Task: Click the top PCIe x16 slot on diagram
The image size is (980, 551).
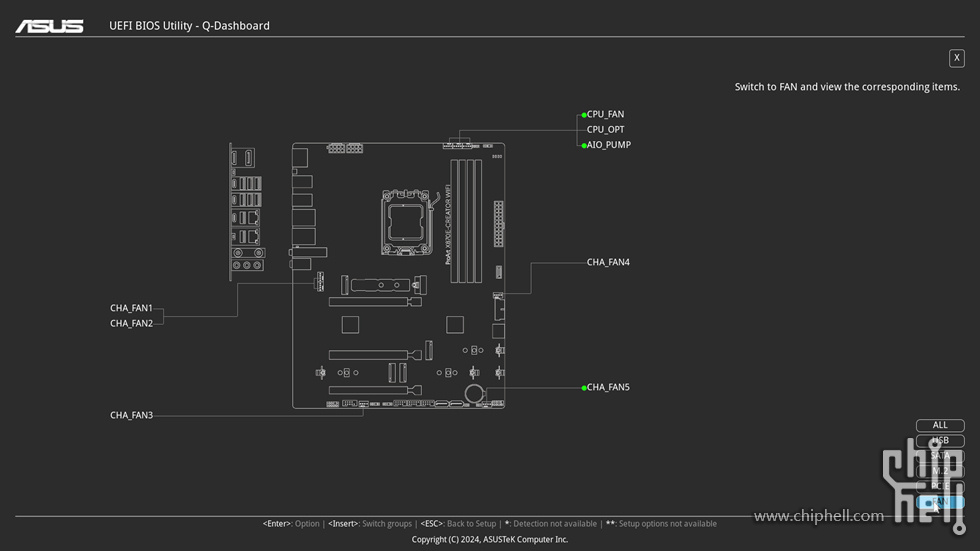Action: [x=375, y=302]
